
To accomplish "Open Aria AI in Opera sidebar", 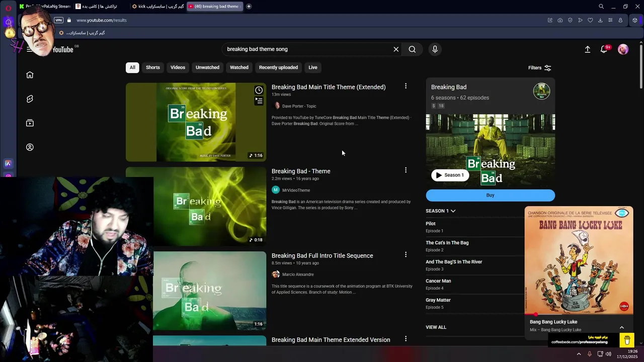I will coord(8,163).
